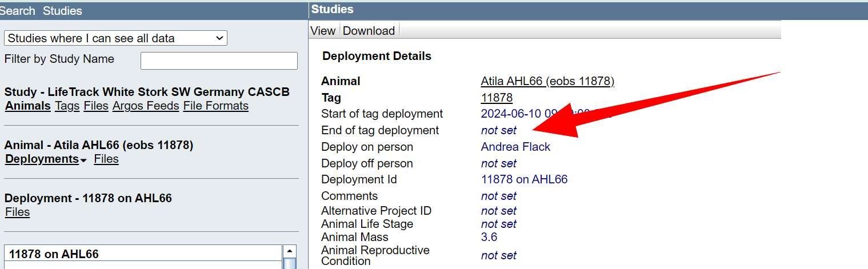Viewport: 868px width, 269px height.
Task: Click the Animal Mass value 3.6
Action: [489, 237]
